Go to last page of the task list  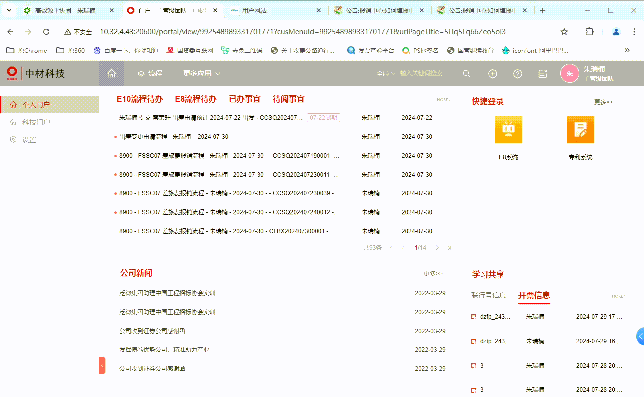click(x=449, y=248)
